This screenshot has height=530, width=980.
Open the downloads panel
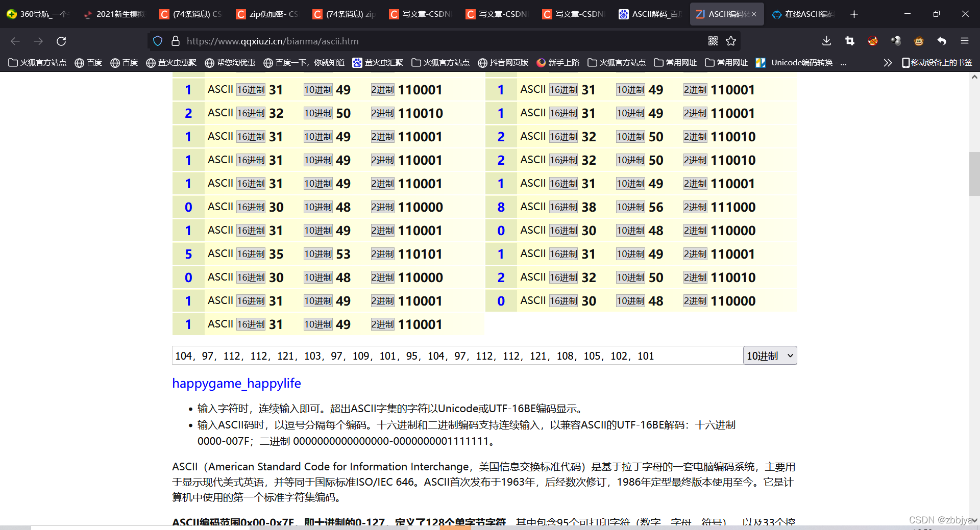pyautogui.click(x=827, y=41)
